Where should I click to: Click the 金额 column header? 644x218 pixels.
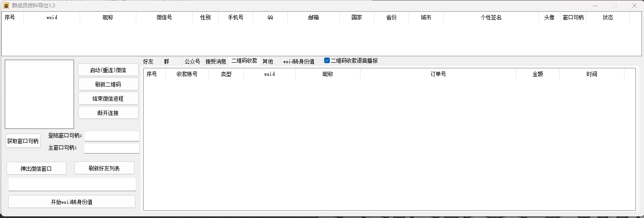coord(538,74)
